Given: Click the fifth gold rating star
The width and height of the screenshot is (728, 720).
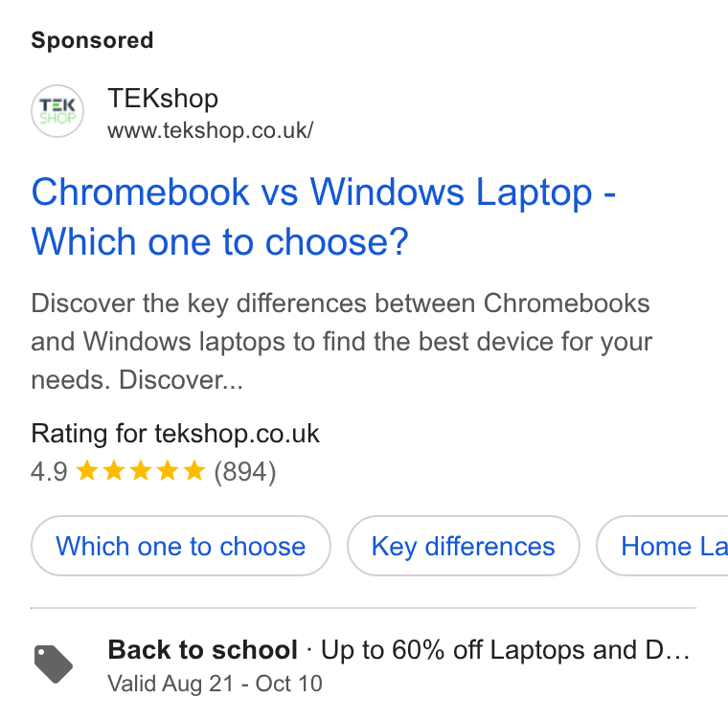Looking at the screenshot, I should point(194,471).
